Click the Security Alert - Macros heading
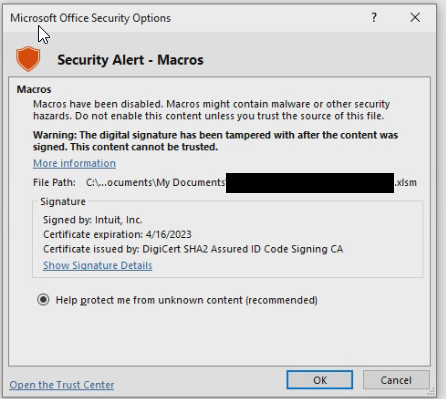This screenshot has width=446, height=399. (x=130, y=60)
